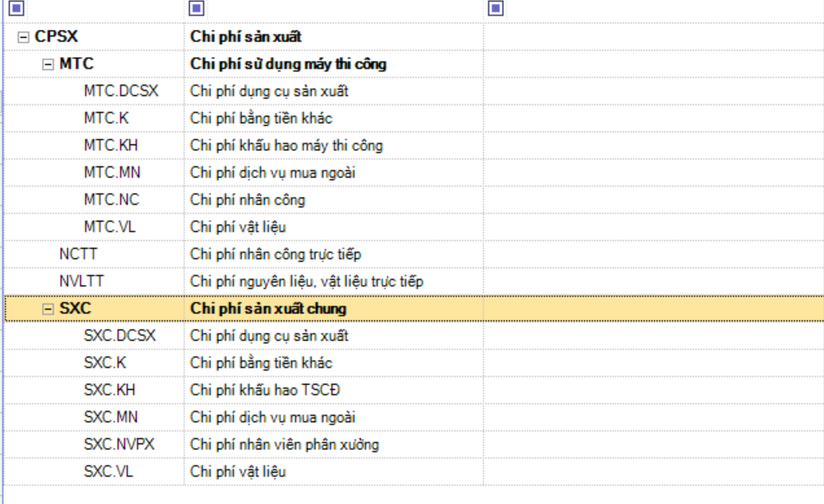The height and width of the screenshot is (504, 824).
Task: Click the 'Chi phí sản xuất chung' cell
Action: [268, 309]
